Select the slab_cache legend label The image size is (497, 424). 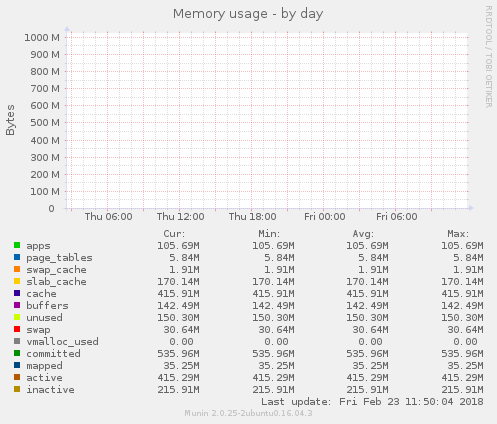56,282
